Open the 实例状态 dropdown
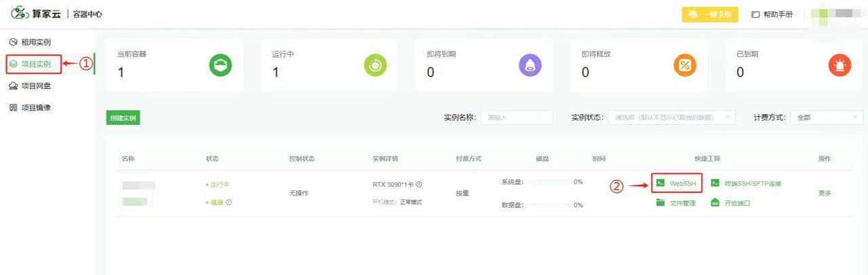The image size is (868, 275). [x=671, y=117]
